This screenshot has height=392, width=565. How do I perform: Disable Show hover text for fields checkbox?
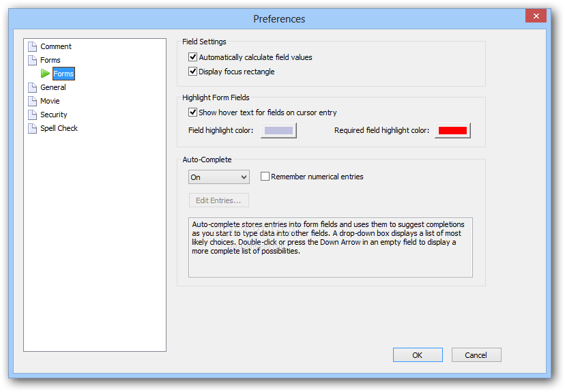(193, 112)
